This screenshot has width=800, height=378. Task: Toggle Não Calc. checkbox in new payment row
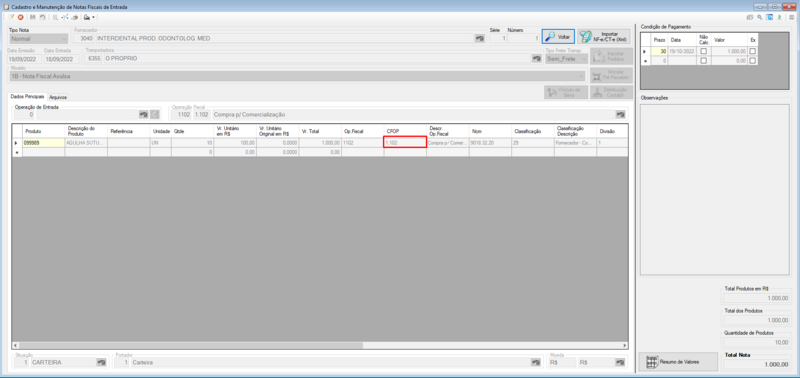(704, 61)
